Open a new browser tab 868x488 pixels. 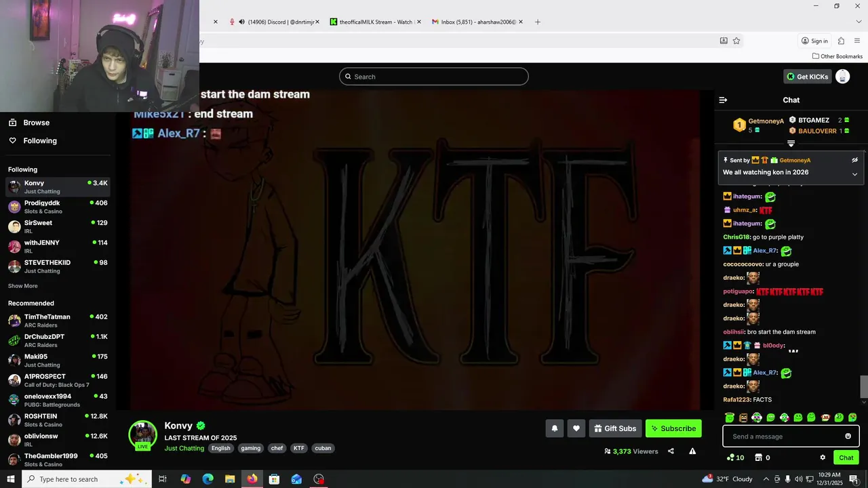(x=537, y=22)
